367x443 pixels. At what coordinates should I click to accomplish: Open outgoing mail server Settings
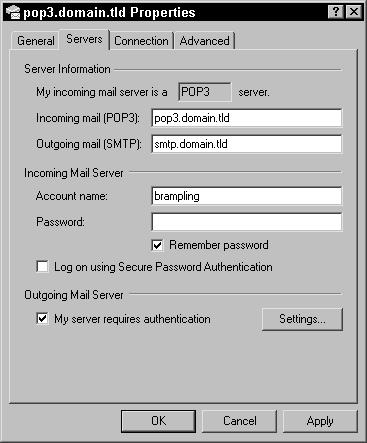pyautogui.click(x=302, y=319)
